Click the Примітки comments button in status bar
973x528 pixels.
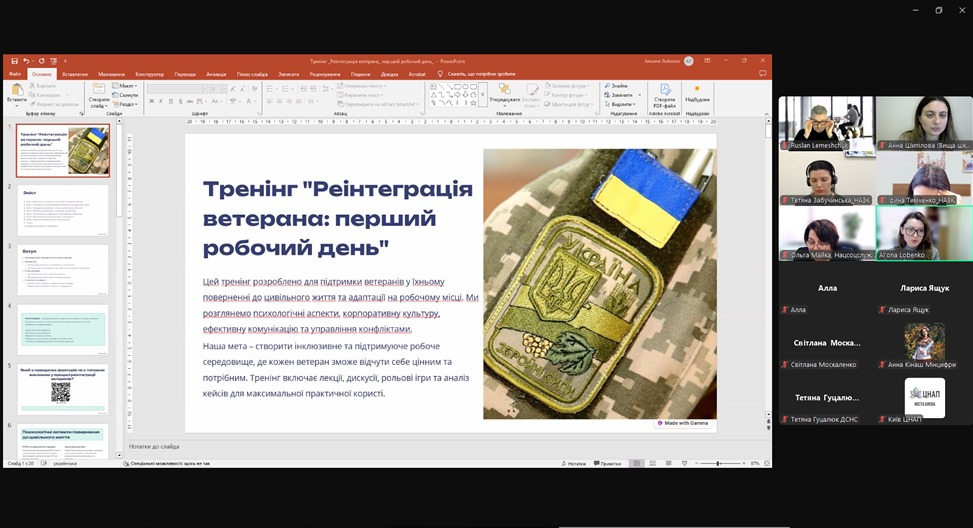coord(608,463)
